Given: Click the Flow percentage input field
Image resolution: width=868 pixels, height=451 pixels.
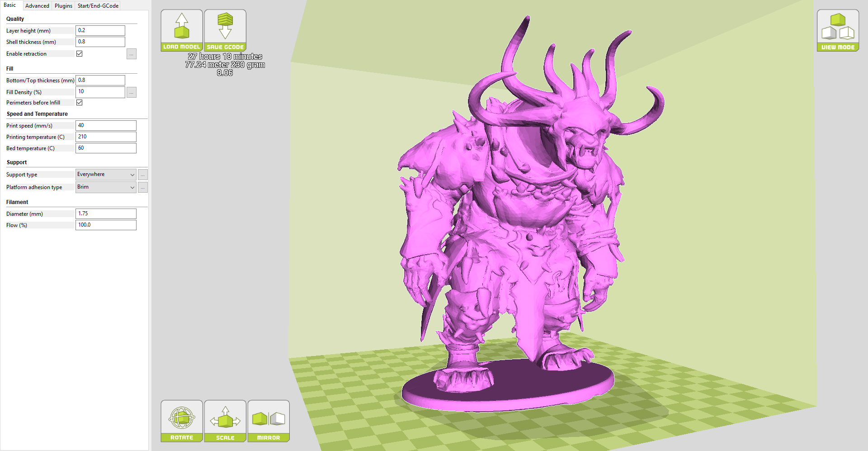Looking at the screenshot, I should click(106, 225).
